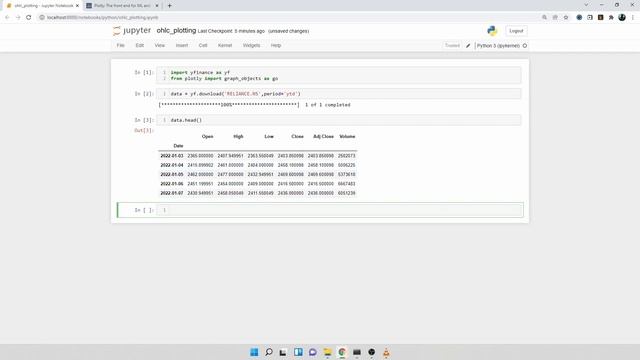Viewport: 640px width, 360px height.
Task: Open the Widgets menu
Action: [x=251, y=45]
